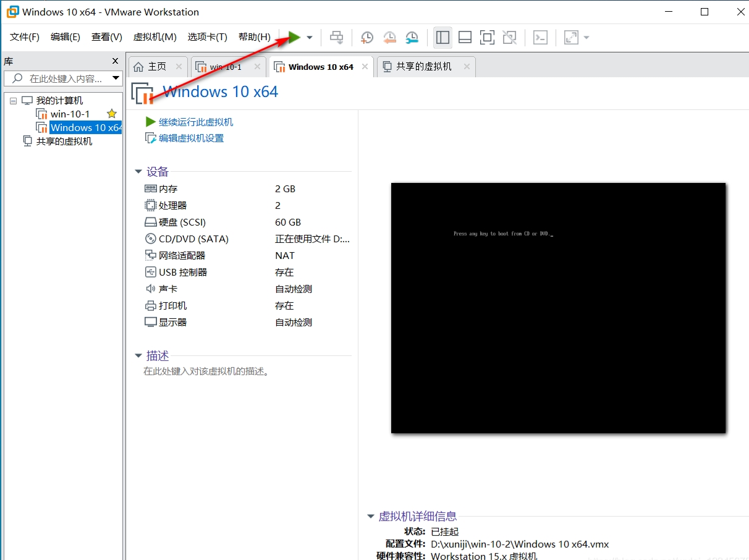Open the library search filter dropdown
The height and width of the screenshot is (560, 749).
pyautogui.click(x=116, y=78)
